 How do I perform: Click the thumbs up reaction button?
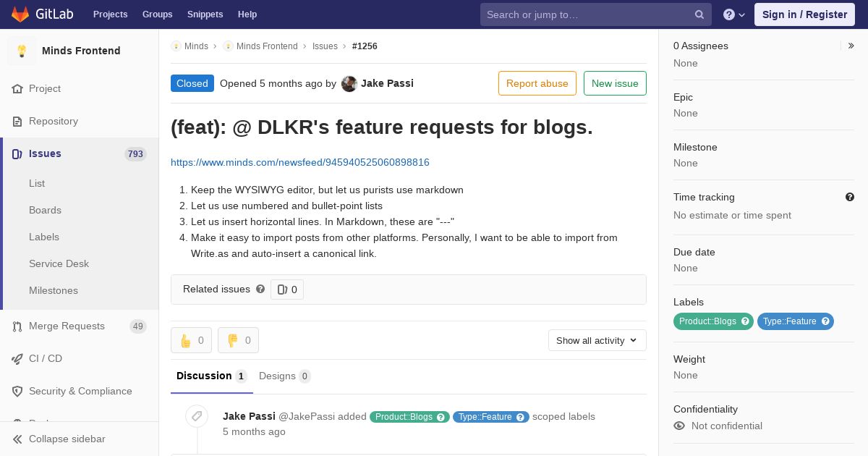point(191,340)
